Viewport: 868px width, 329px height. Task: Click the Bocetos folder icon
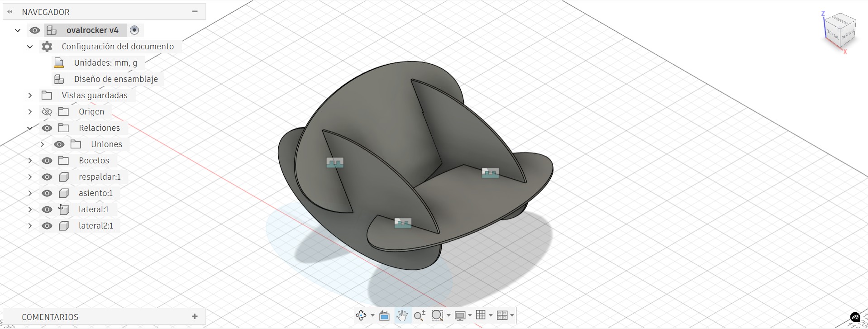(x=64, y=160)
